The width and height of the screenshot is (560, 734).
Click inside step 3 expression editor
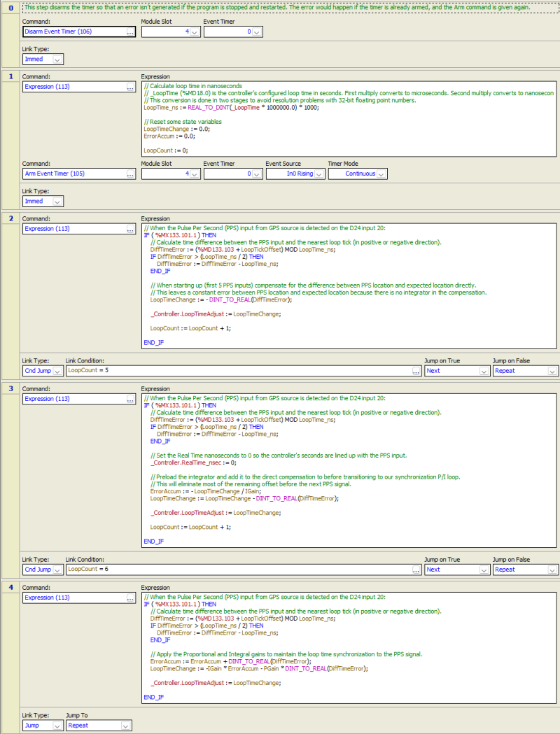pyautogui.click(x=349, y=470)
